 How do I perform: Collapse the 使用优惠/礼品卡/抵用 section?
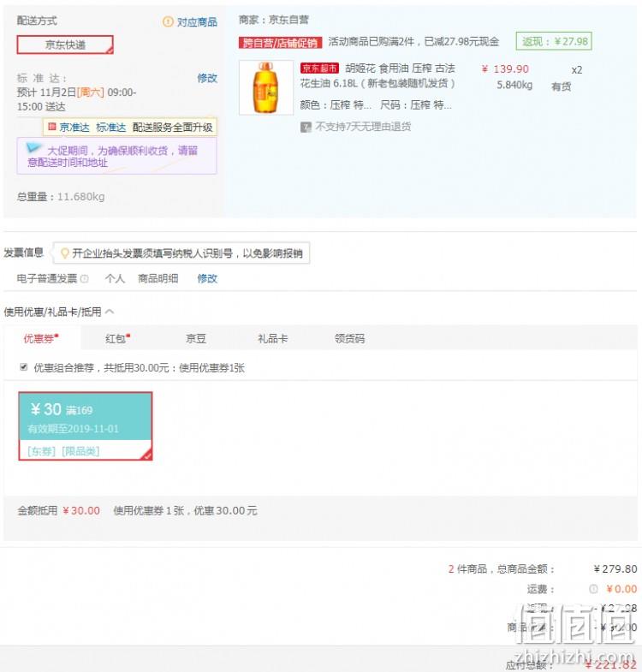(110, 312)
